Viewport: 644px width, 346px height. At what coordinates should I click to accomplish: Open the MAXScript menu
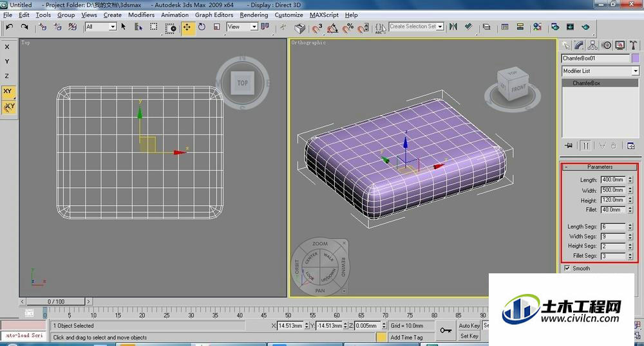tap(324, 15)
